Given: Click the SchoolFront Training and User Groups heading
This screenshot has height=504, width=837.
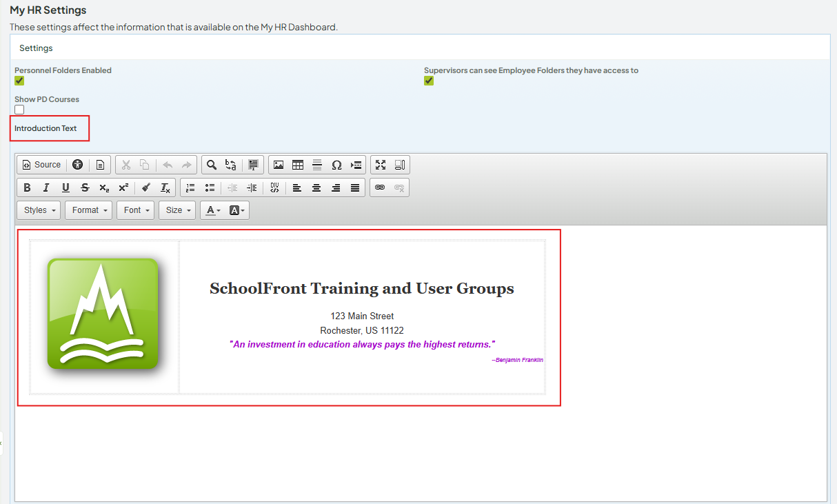Looking at the screenshot, I should pos(362,288).
